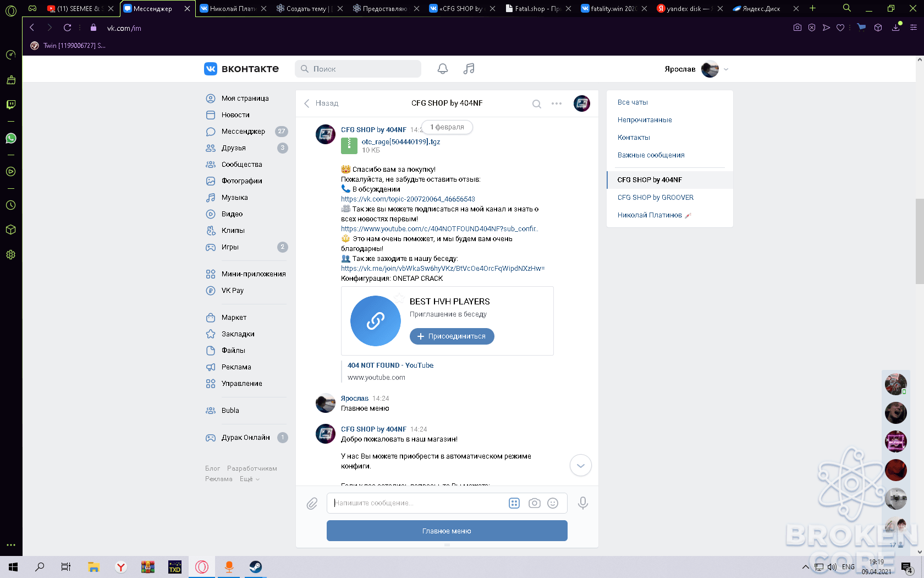The height and width of the screenshot is (578, 924).
Task: Select Важные сообщения filter
Action: (x=651, y=155)
